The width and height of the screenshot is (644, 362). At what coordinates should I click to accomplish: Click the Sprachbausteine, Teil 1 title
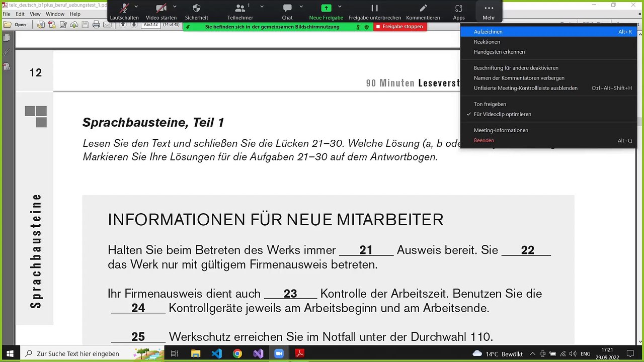tap(153, 123)
